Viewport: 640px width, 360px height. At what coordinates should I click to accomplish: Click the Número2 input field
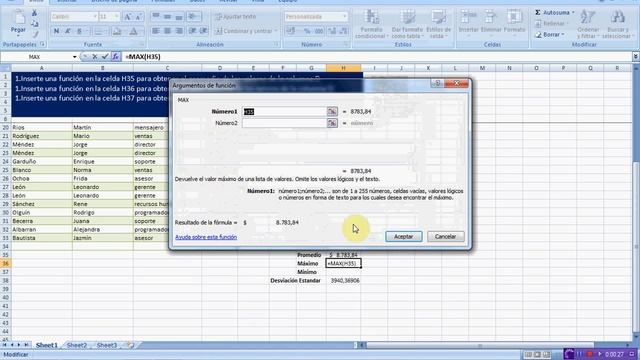(x=284, y=123)
